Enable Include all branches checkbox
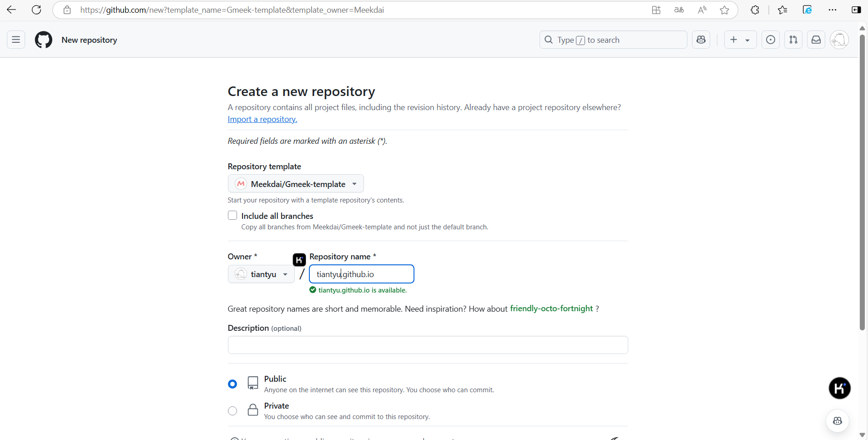The height and width of the screenshot is (440, 868). point(232,216)
